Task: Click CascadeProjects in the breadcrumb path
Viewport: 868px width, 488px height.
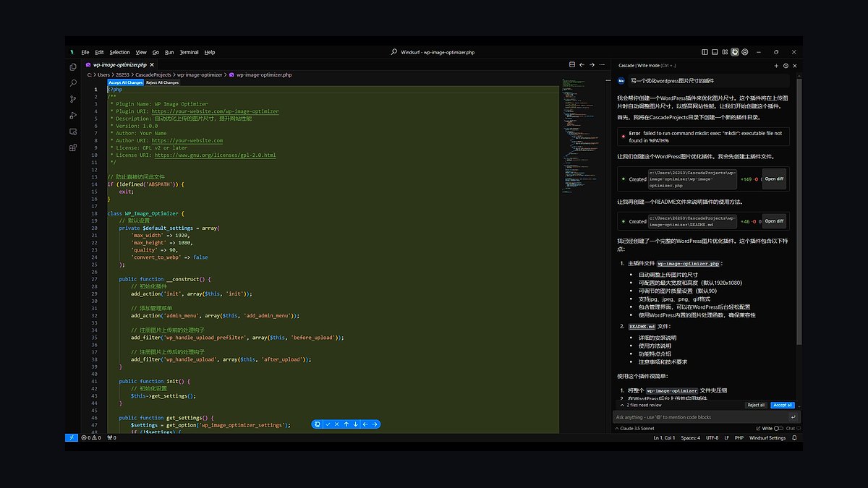Action: (153, 74)
